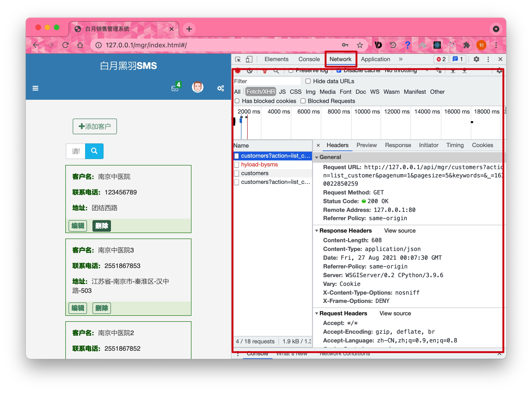Click the element inspector picker icon

coord(238,59)
